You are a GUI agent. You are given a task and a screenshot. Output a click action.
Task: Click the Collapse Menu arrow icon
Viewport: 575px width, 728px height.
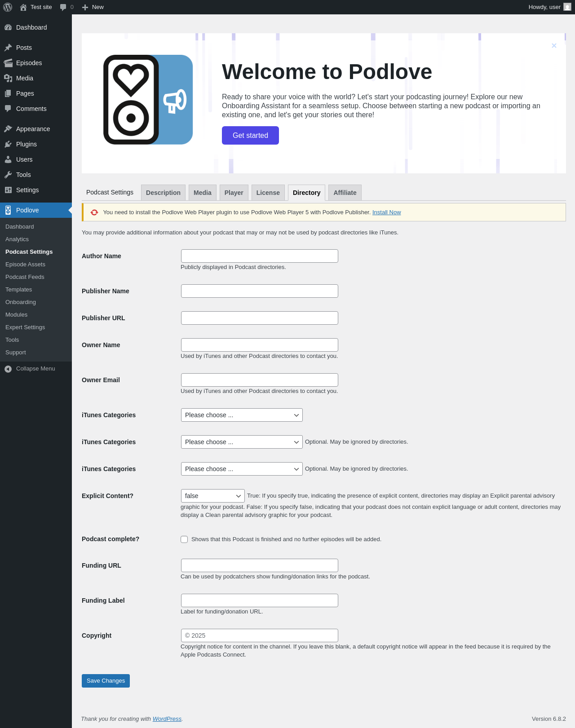[8, 369]
